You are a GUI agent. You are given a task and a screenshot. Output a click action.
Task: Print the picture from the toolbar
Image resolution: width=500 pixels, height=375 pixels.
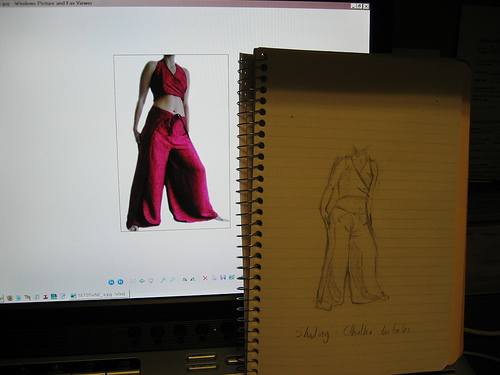214,278
